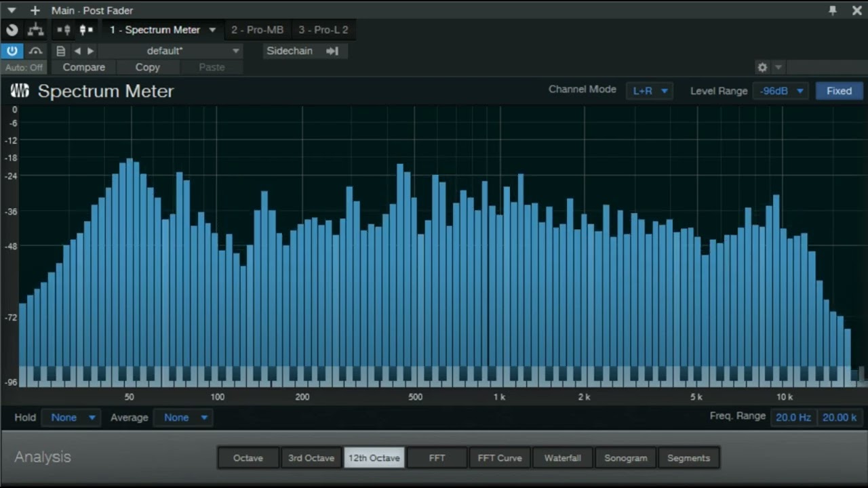Open the channel editor knob icon
The image size is (868, 488).
[12, 30]
